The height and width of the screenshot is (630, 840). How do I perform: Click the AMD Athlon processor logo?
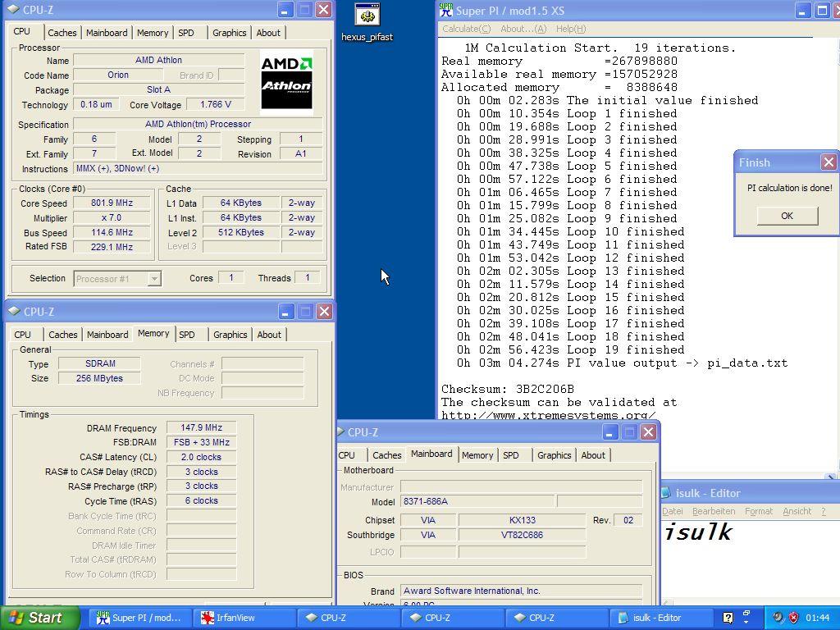tap(286, 83)
